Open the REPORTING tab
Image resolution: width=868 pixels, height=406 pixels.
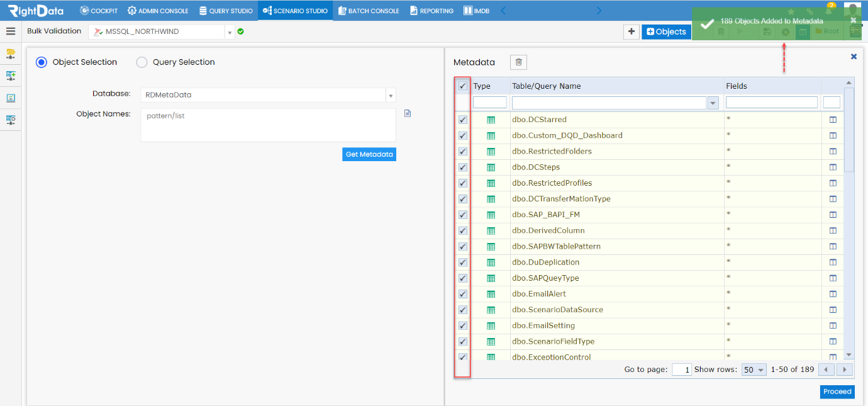(x=431, y=11)
